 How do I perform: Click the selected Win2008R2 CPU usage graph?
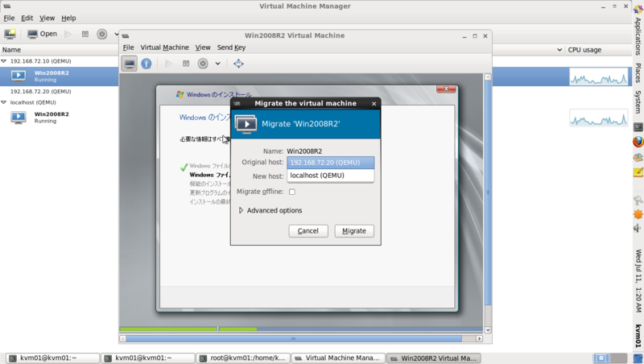(x=599, y=77)
